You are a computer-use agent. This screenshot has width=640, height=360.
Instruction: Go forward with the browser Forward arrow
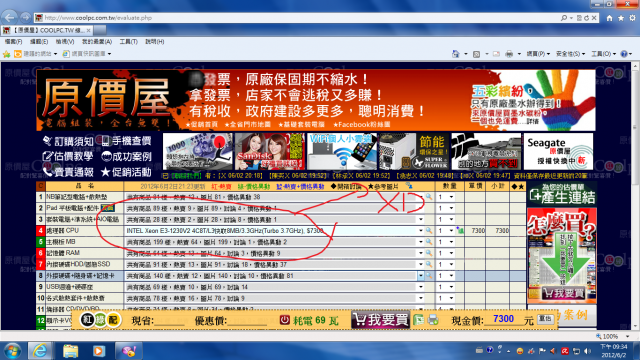[25, 17]
